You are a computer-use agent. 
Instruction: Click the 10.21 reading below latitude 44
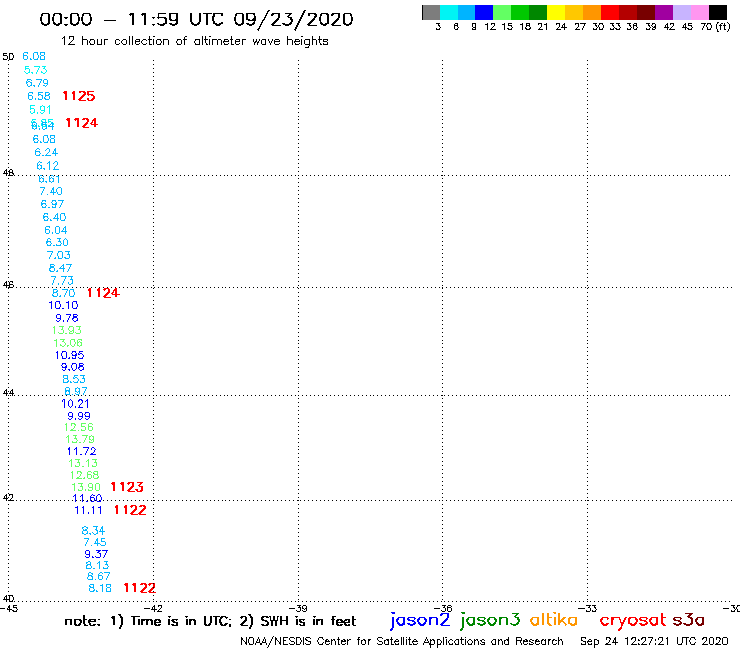click(x=75, y=404)
